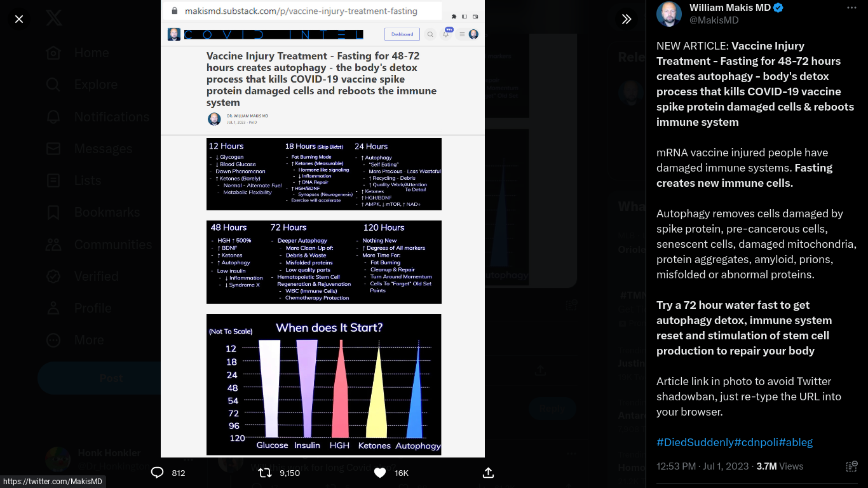Image resolution: width=868 pixels, height=488 pixels.
Task: Click the 12:53 PM Jul 1, 2023 timestamp
Action: click(703, 466)
